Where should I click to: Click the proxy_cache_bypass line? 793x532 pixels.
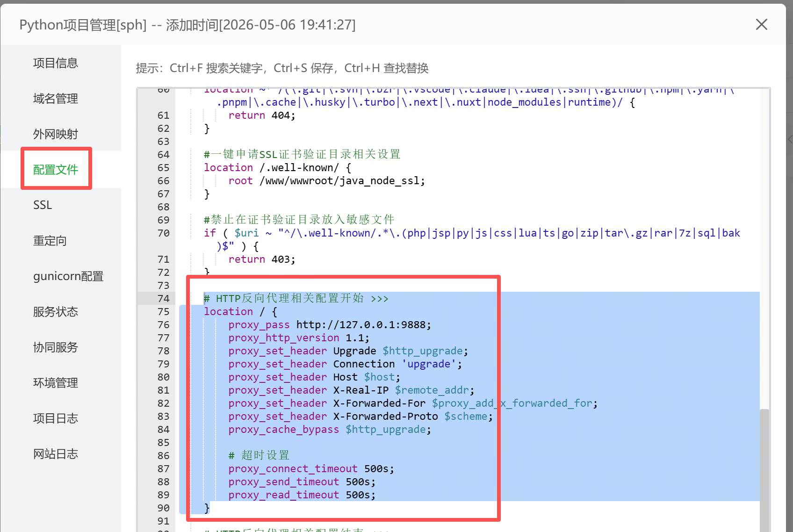[330, 429]
